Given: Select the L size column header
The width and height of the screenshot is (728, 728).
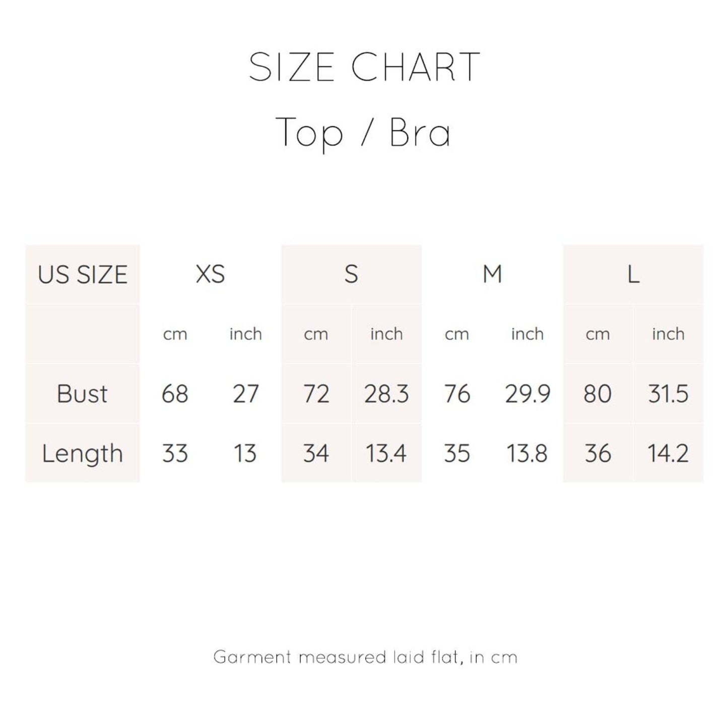Looking at the screenshot, I should (x=633, y=275).
